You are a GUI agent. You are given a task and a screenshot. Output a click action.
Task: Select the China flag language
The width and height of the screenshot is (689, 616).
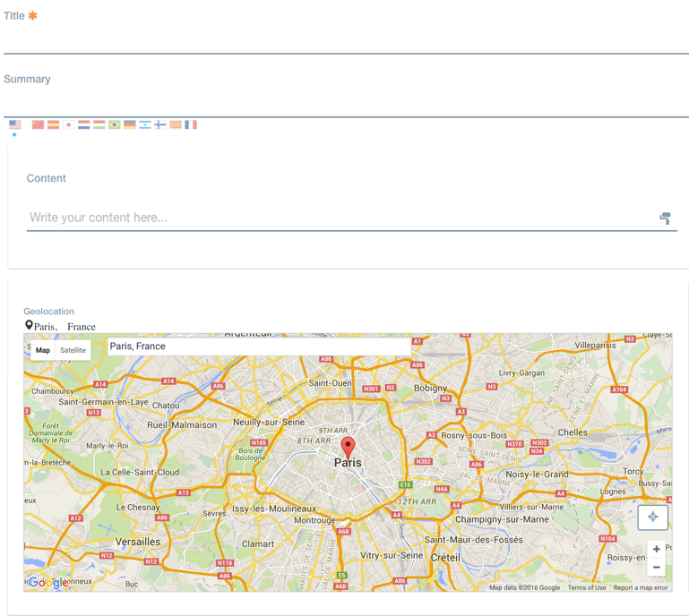click(x=38, y=124)
